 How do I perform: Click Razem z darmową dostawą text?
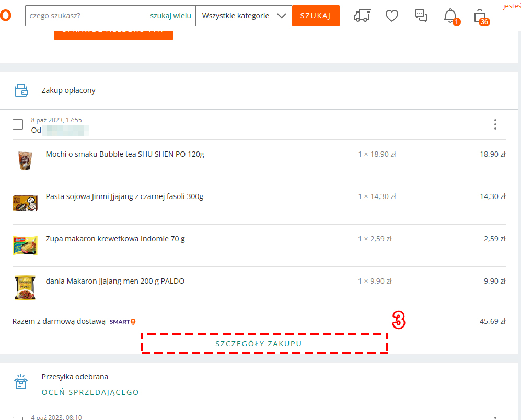pos(59,321)
